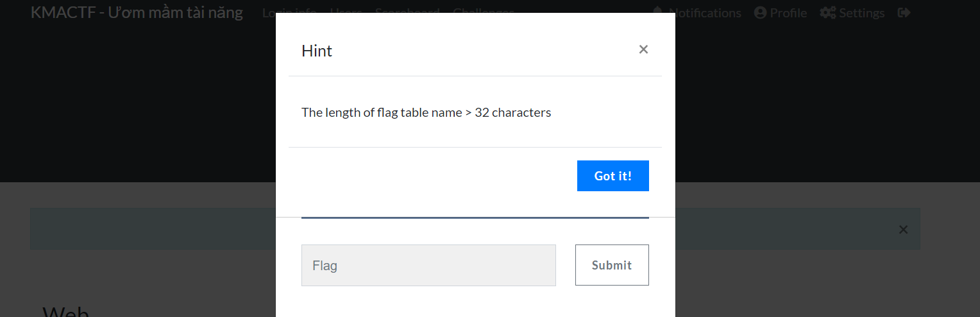Dismiss the alert banner with its X
The height and width of the screenshot is (317, 980).
coord(903,229)
